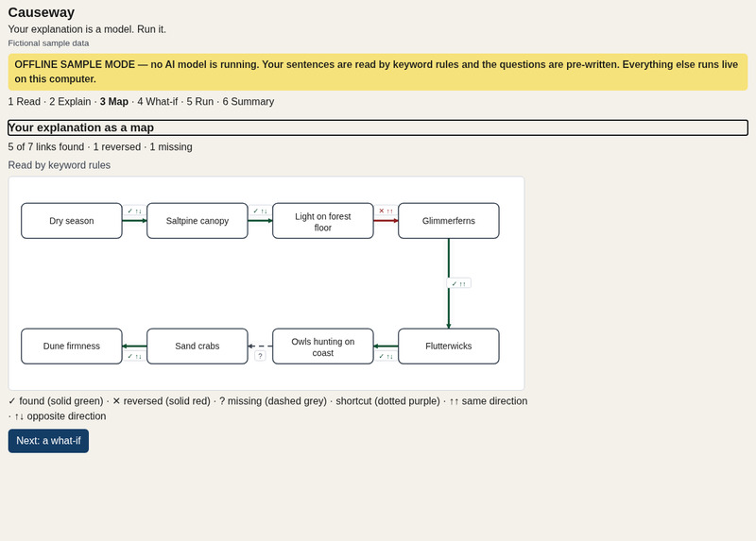This screenshot has height=541, width=756.
Task: Click the found-link badge between Dry season and Saltpine canopy
Action: [x=134, y=211]
